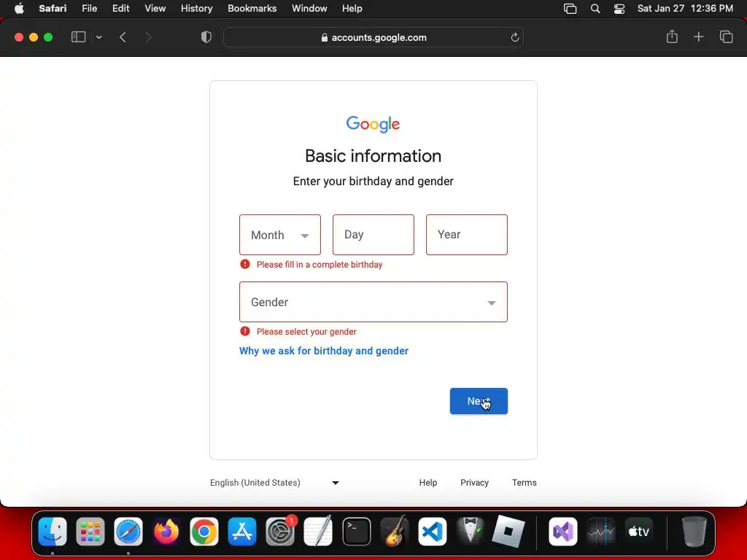
Task: Open Spotlight search in menu bar
Action: 595,9
